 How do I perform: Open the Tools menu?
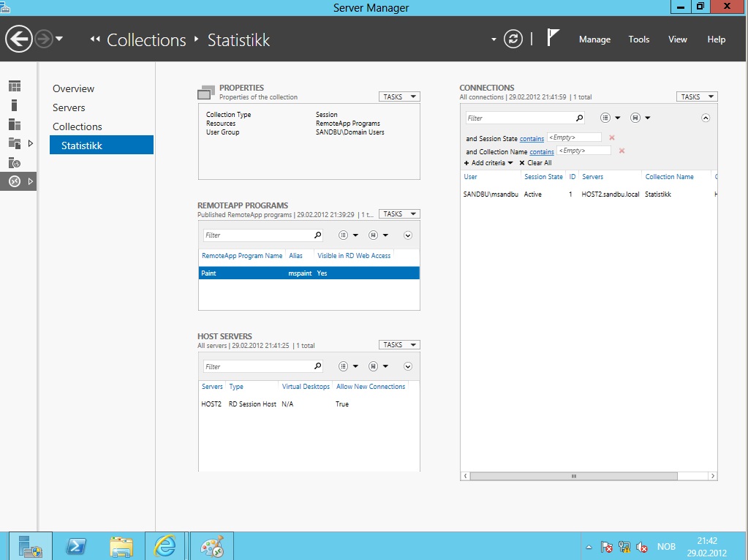pos(638,39)
